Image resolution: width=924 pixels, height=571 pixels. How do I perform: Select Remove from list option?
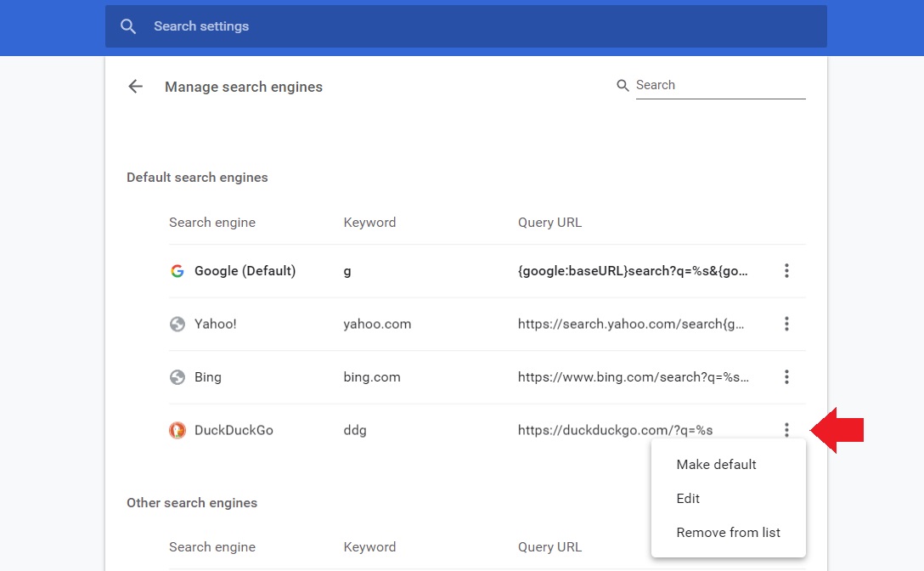(x=728, y=533)
